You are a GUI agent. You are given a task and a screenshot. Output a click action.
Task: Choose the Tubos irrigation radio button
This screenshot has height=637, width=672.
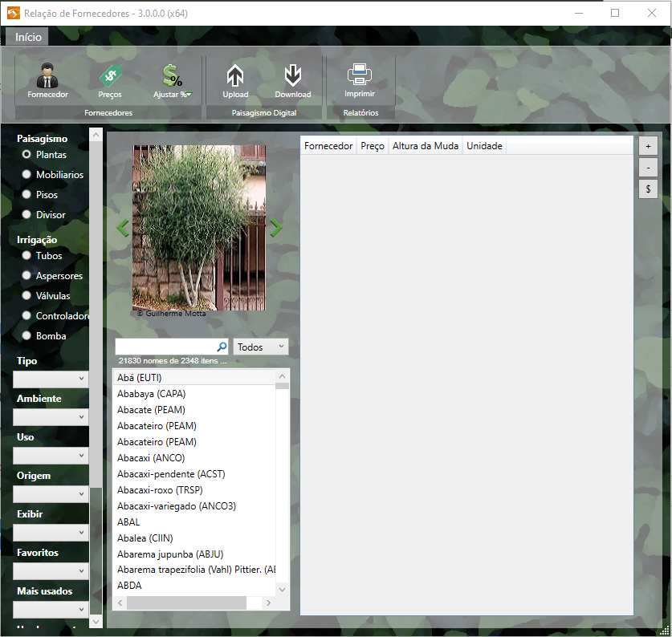[27, 255]
